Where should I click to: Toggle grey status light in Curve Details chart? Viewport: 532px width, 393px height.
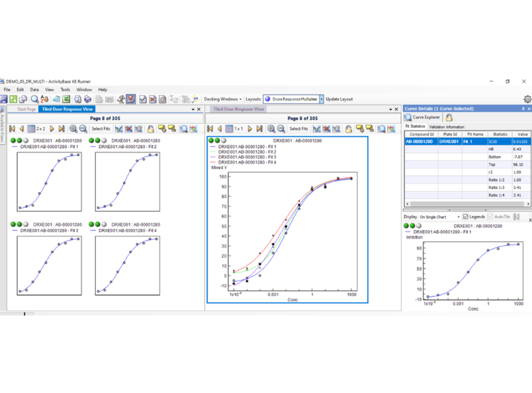(419, 226)
